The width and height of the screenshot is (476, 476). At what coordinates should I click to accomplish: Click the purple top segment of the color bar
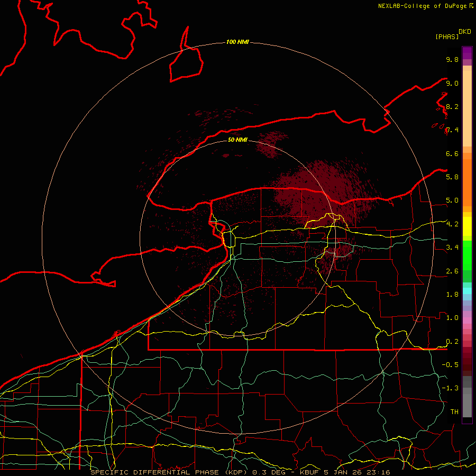[x=467, y=53]
